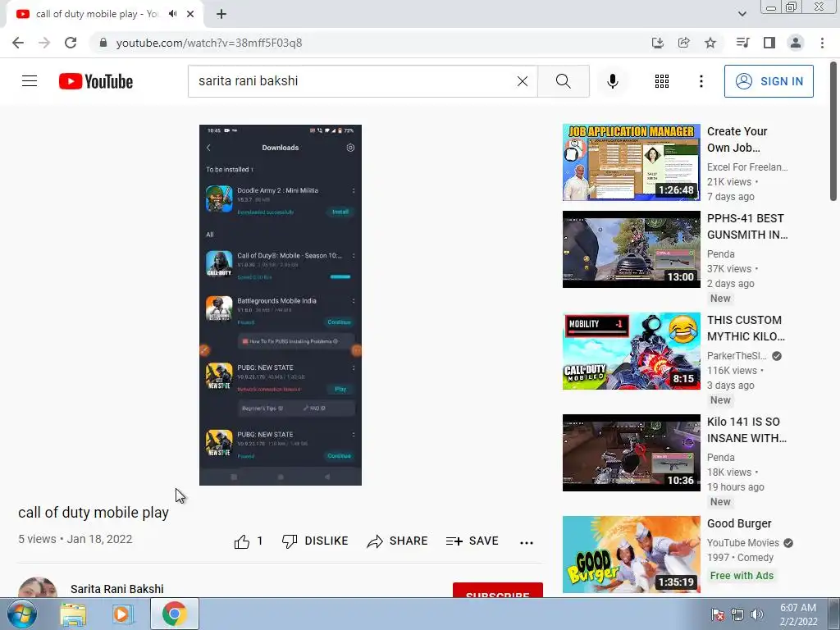Click the install app icon in address bar

click(657, 43)
